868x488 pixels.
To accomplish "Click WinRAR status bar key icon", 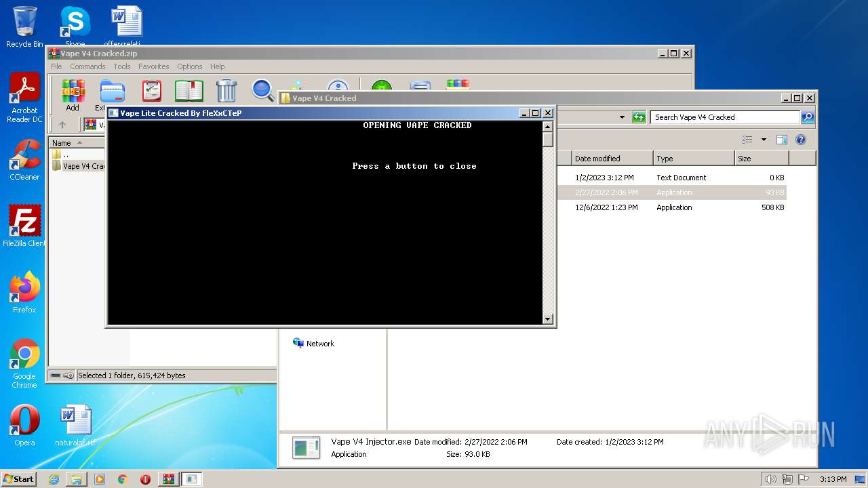I will point(68,375).
